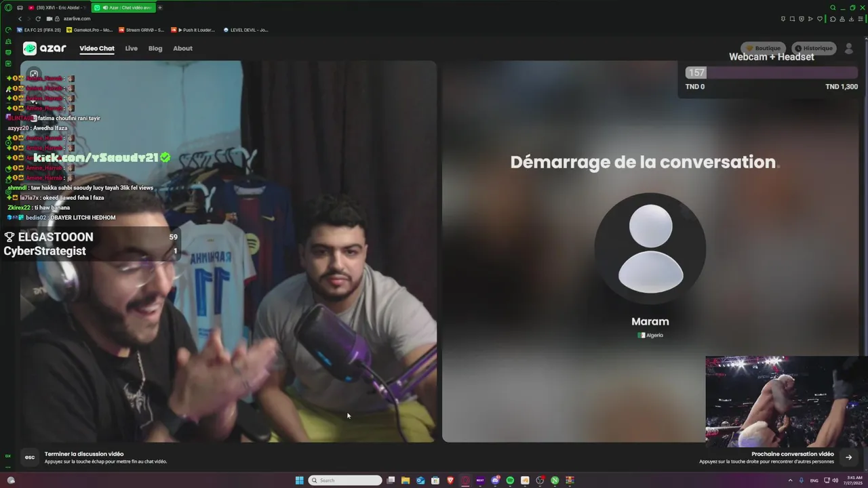Click the donation goal progress bar
The image size is (868, 488).
[x=772, y=73]
